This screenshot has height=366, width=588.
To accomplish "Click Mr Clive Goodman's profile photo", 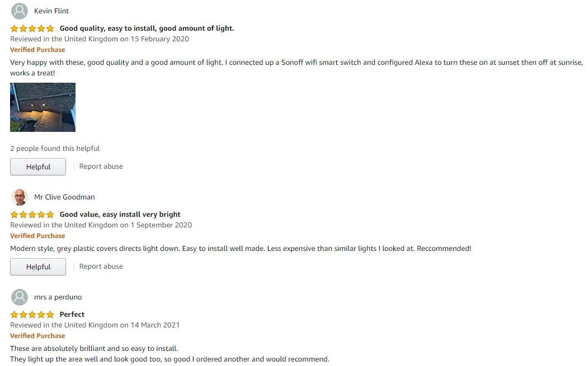I will click(x=20, y=197).
